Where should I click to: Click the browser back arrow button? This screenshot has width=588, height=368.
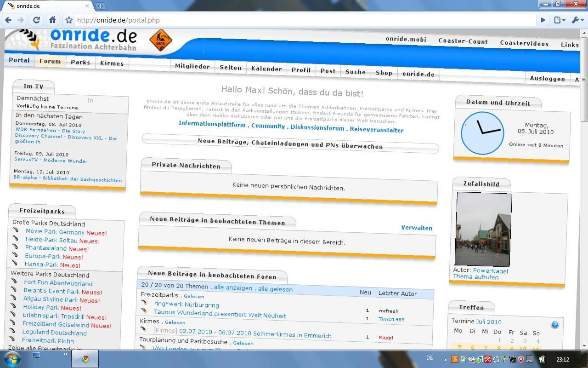point(8,20)
